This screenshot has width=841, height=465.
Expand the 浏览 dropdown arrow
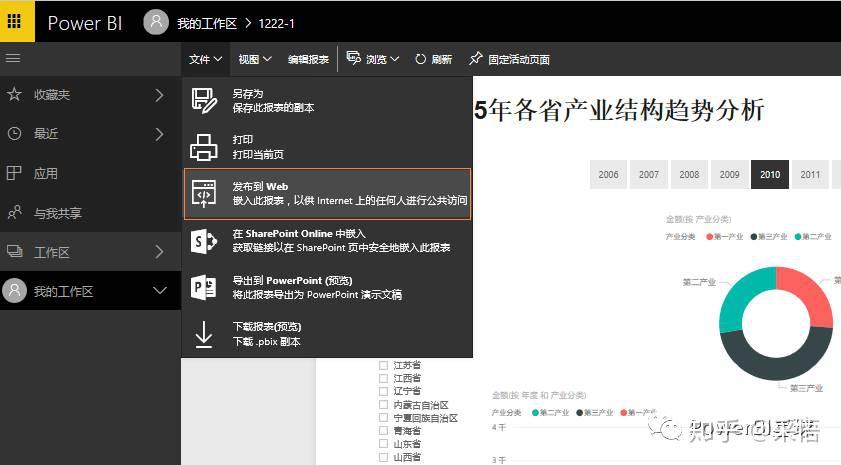point(395,59)
